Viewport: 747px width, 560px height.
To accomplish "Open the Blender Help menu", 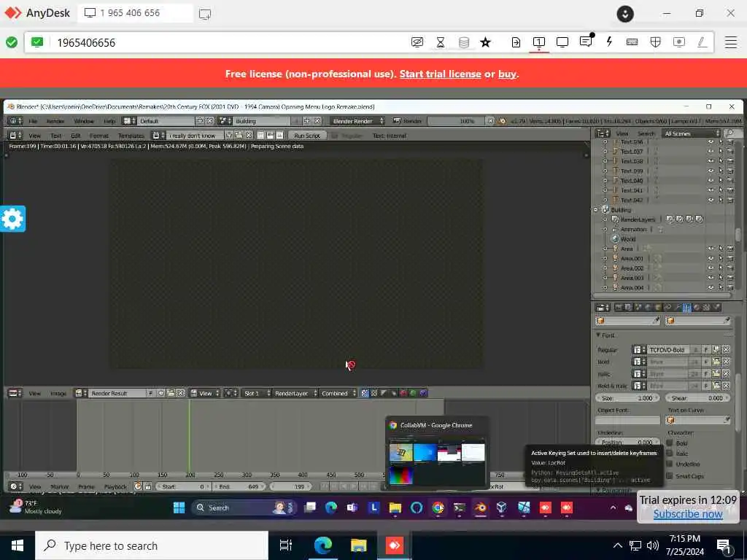I will tap(109, 121).
